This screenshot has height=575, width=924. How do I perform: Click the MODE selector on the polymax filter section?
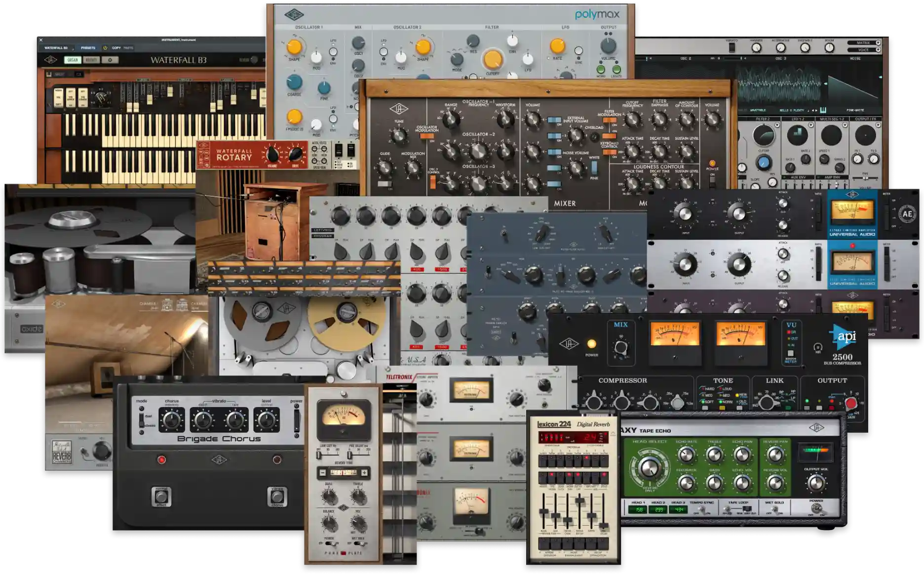(458, 59)
